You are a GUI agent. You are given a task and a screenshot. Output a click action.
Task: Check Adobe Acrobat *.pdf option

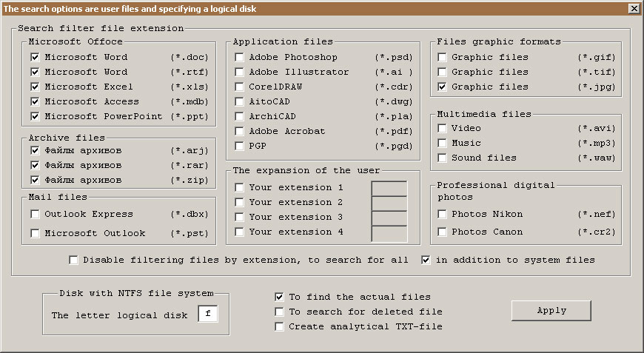pos(239,131)
